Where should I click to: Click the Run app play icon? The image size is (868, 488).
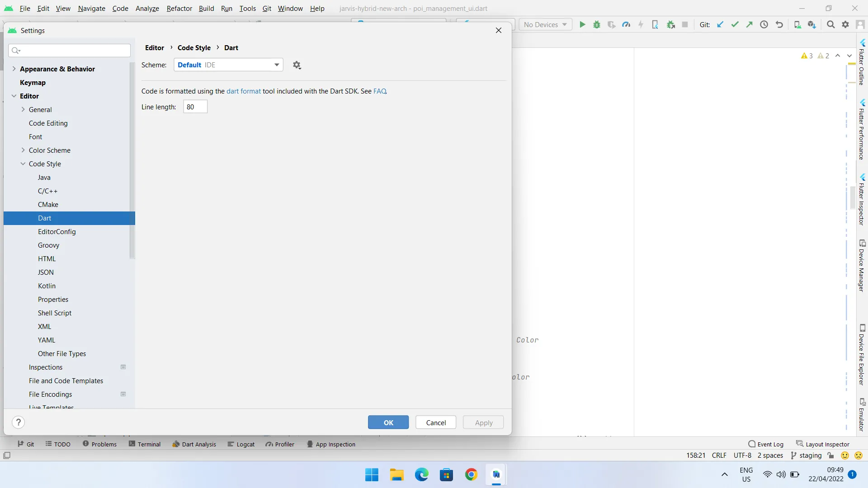coord(582,25)
